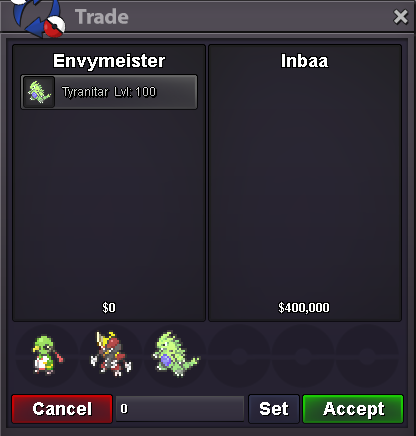
Task: Click the fifth empty party slot
Action: pos(303,356)
